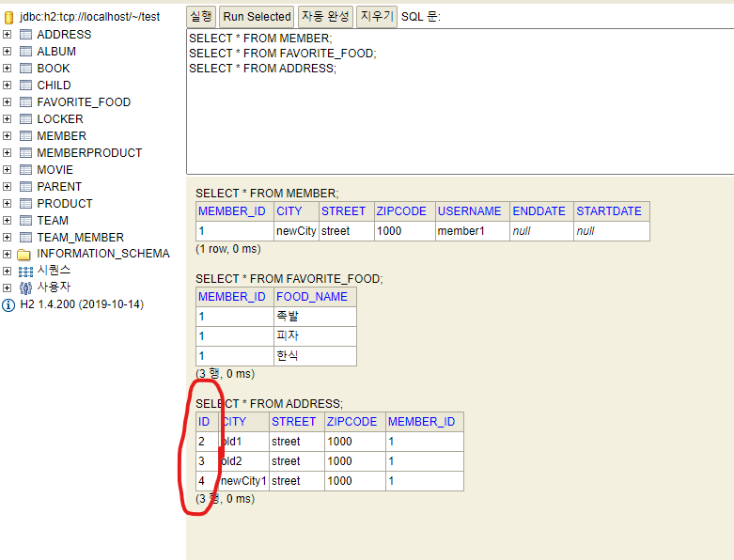Viewport: 734px width, 560px height.
Task: Click inside the SQL statement text area
Action: (x=461, y=101)
